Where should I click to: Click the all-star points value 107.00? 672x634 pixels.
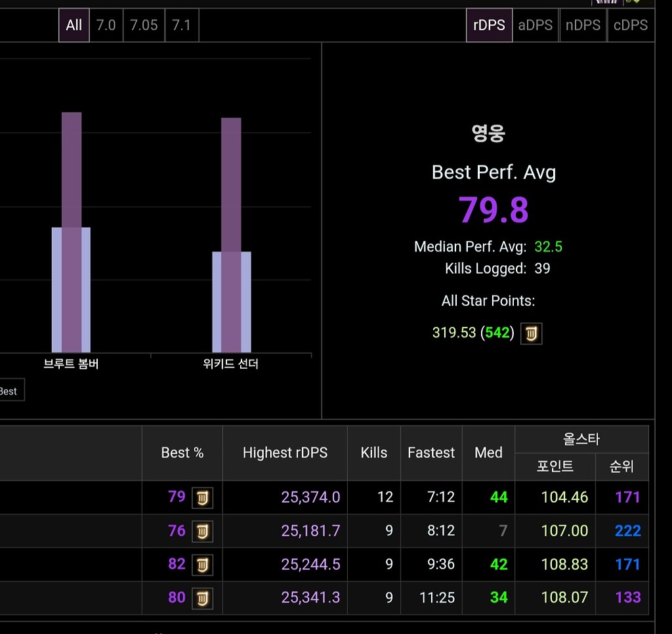coord(564,531)
